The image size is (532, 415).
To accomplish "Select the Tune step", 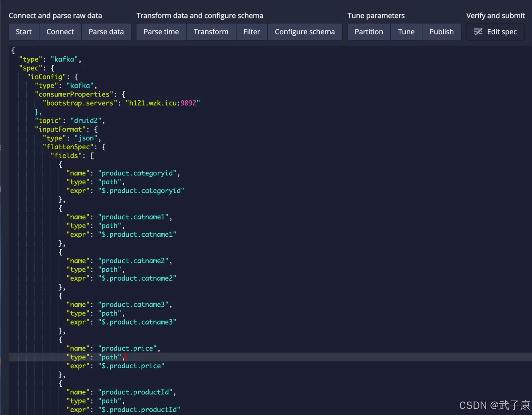I will [x=406, y=32].
